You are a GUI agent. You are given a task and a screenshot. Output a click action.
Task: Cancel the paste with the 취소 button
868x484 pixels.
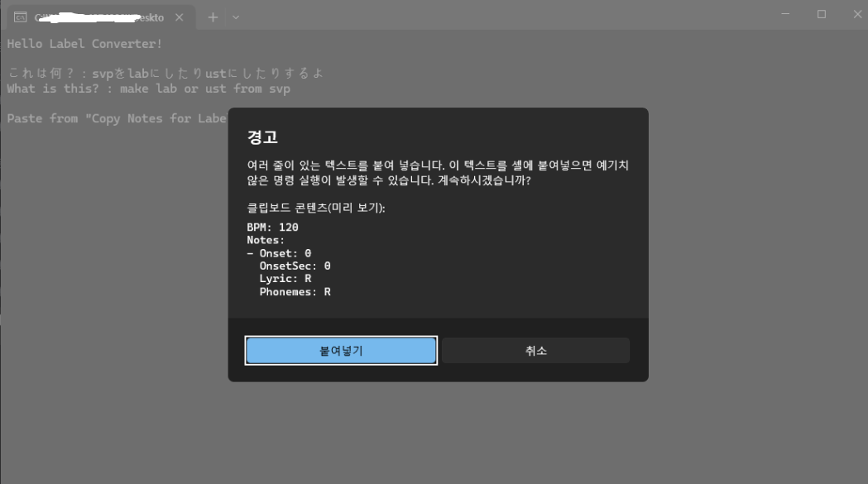coord(535,351)
